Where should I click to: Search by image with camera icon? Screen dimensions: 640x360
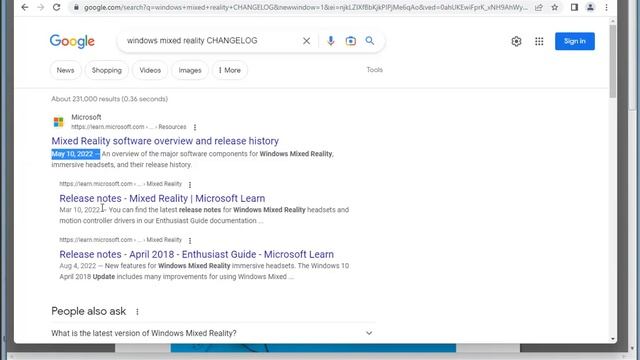click(351, 41)
